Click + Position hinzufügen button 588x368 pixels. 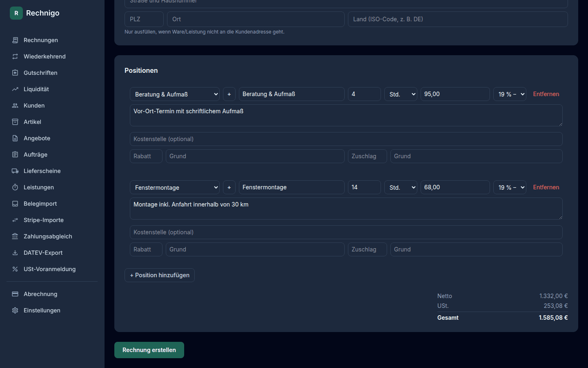(160, 275)
